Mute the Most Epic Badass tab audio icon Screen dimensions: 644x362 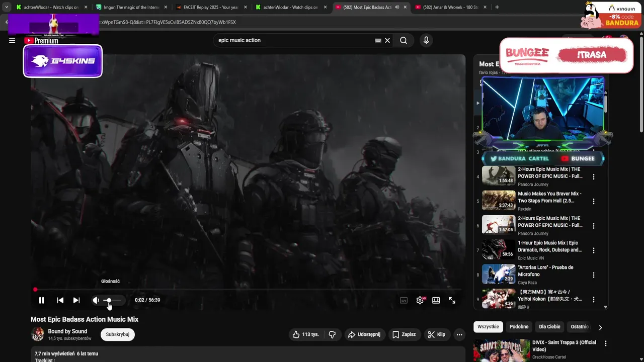click(x=397, y=7)
